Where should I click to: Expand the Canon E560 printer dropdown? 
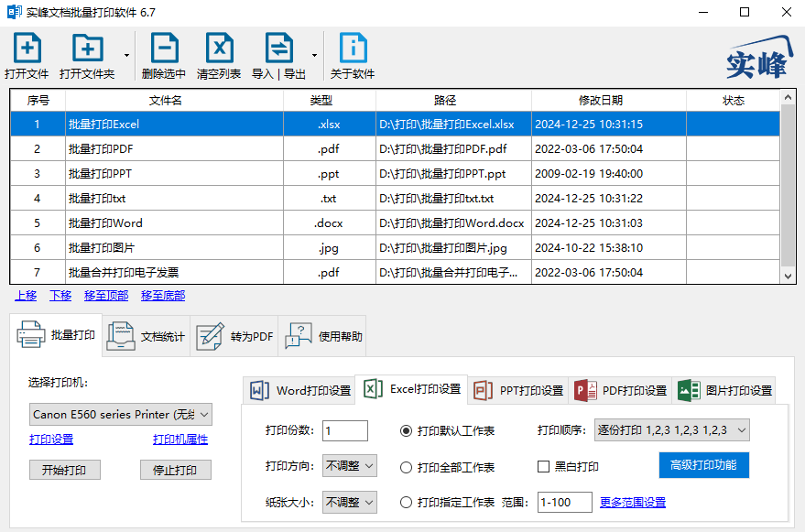tap(121, 415)
